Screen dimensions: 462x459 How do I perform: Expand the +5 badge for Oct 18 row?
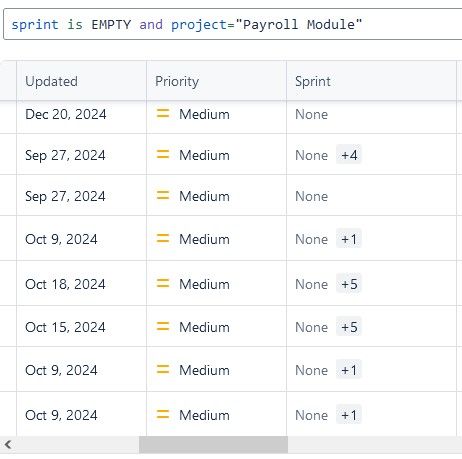349,284
